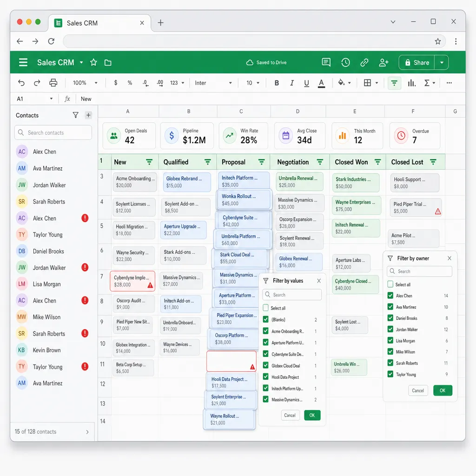
Task: Uncheck Ava Martinez in owner filter
Action: click(x=390, y=307)
